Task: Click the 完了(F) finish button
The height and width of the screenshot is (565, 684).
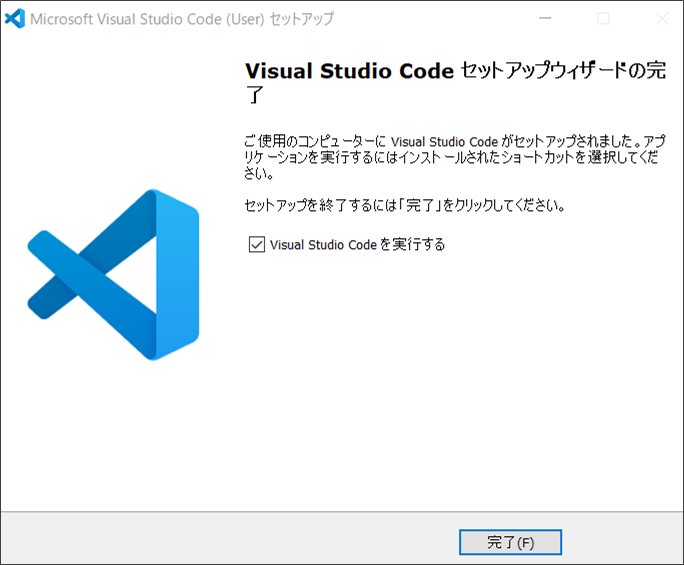Action: 510,542
